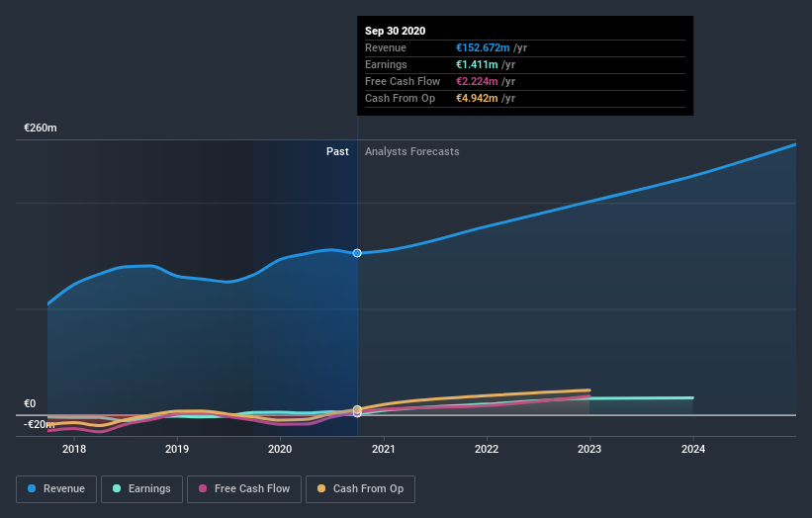Screen dimensions: 812x518
Task: Click the €2.224m free cash flow value
Action: click(x=477, y=81)
